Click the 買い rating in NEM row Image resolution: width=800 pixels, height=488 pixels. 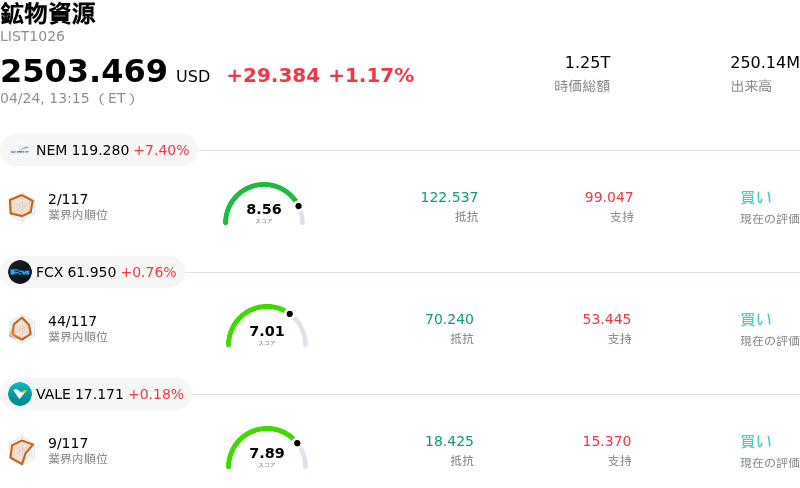click(756, 197)
